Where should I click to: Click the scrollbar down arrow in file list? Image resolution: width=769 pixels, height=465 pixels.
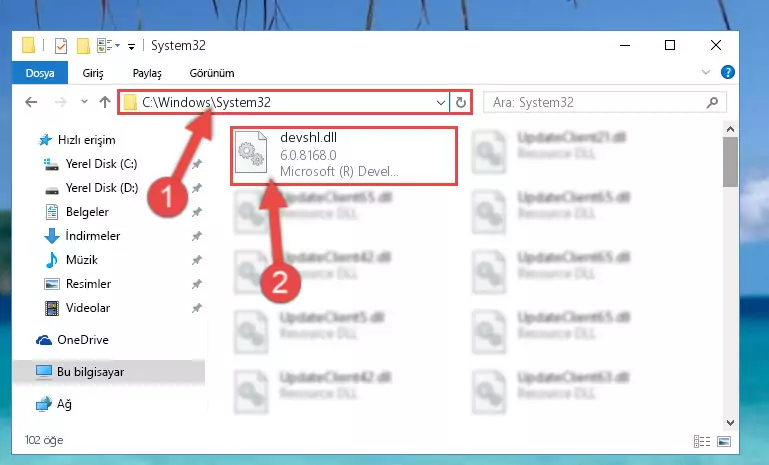(x=730, y=422)
